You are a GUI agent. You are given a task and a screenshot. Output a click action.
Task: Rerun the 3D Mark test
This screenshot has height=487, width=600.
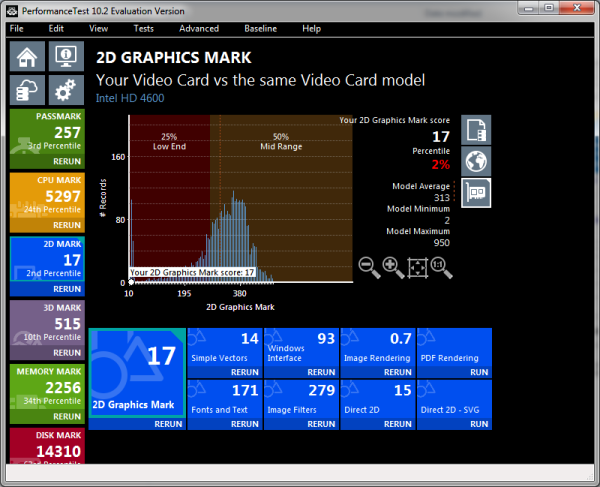67,353
